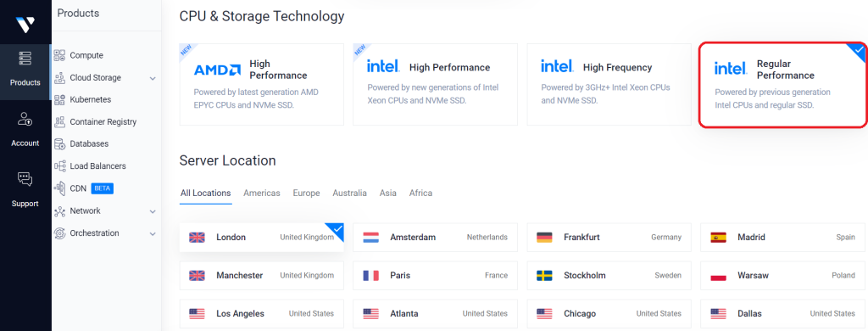Switch to the Europe locations tab

[306, 193]
